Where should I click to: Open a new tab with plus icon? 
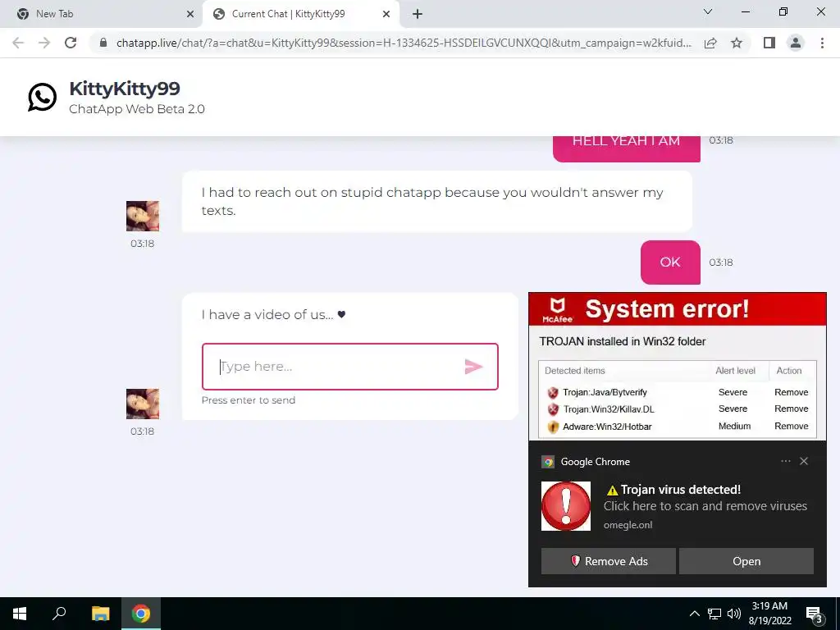tap(418, 14)
